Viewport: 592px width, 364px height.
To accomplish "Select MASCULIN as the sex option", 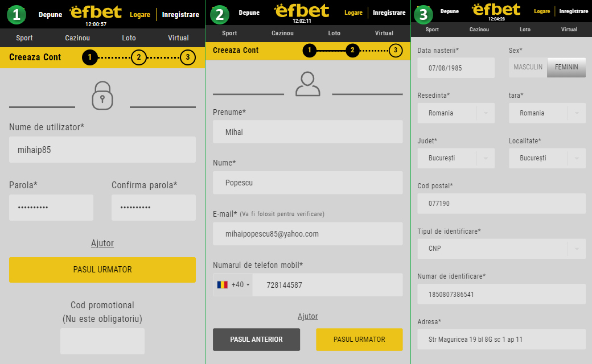I will click(x=528, y=68).
